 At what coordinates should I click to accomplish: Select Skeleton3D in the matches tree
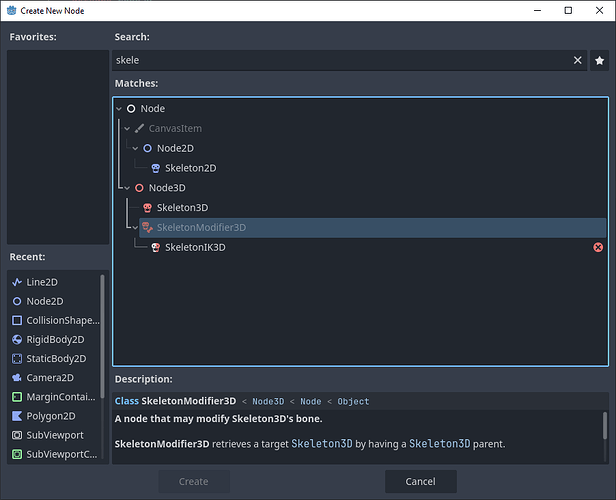click(182, 208)
